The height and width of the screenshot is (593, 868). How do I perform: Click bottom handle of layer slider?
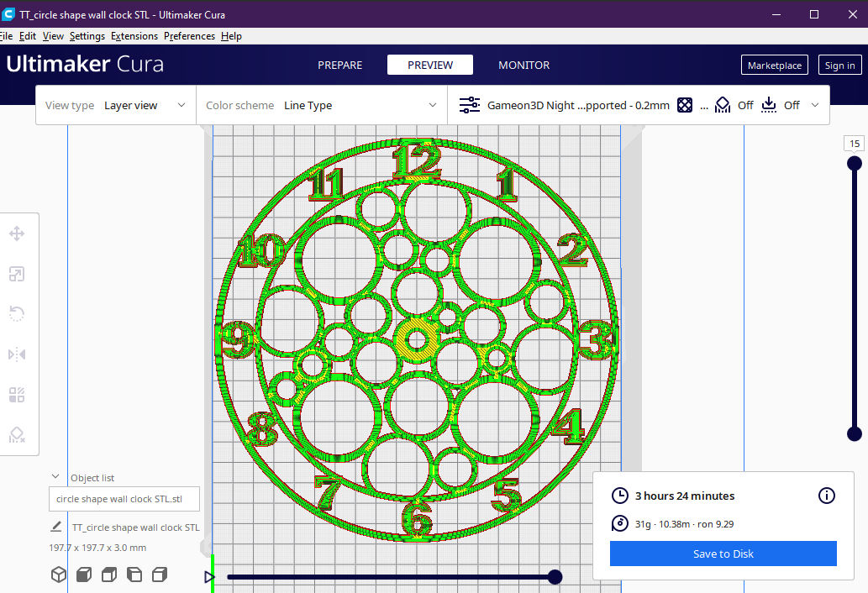[855, 433]
